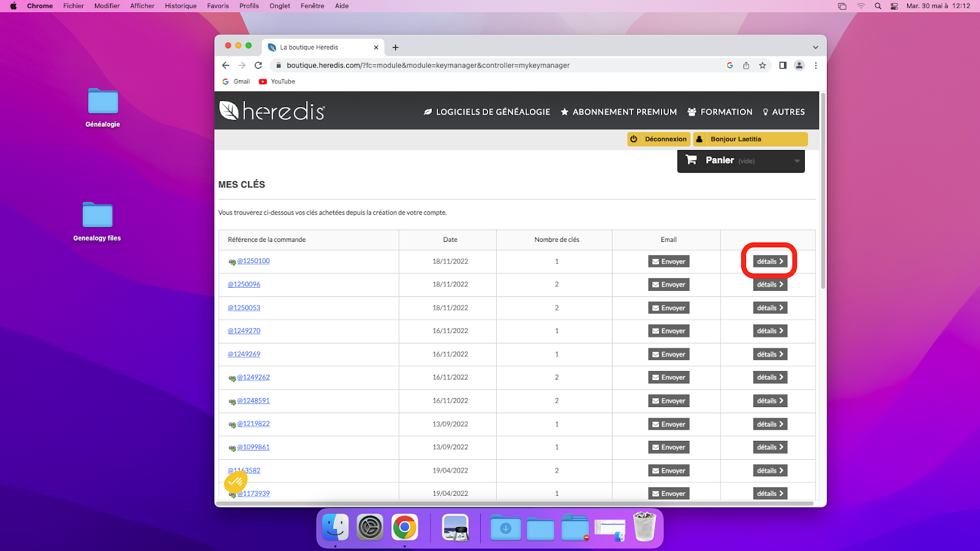This screenshot has width=980, height=551.
Task: Open order link @1250096
Action: click(x=244, y=285)
